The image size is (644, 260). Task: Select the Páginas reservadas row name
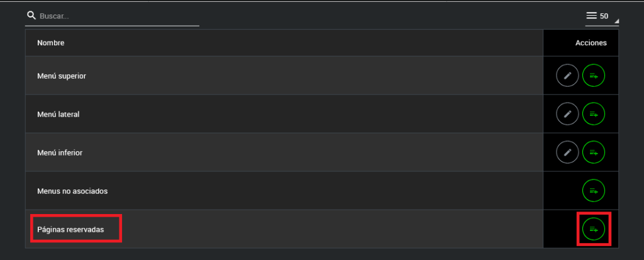pyautogui.click(x=70, y=230)
